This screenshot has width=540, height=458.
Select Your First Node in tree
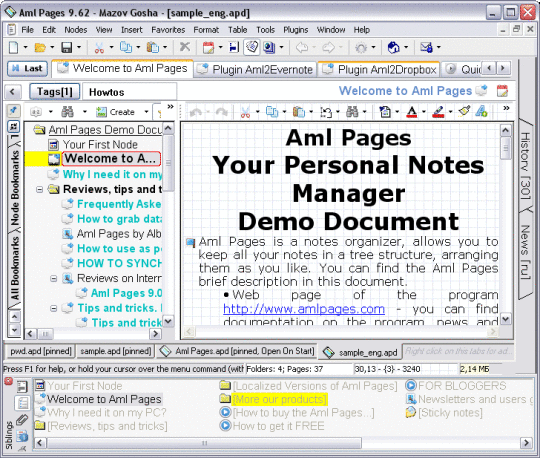coord(100,145)
